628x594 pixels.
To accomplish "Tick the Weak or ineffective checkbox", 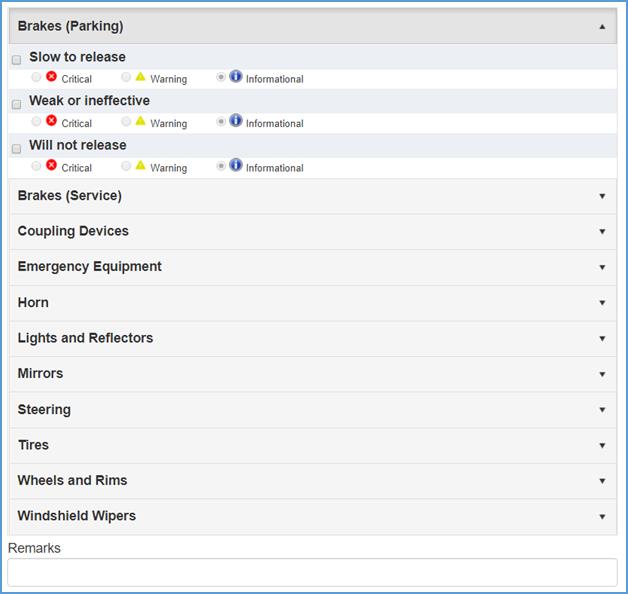I will (x=16, y=104).
